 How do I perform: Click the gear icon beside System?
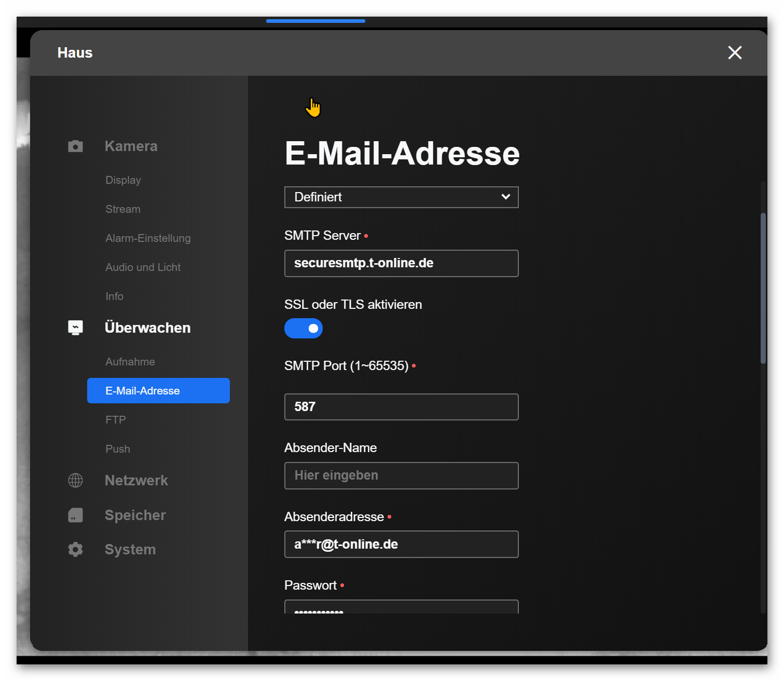tap(75, 550)
